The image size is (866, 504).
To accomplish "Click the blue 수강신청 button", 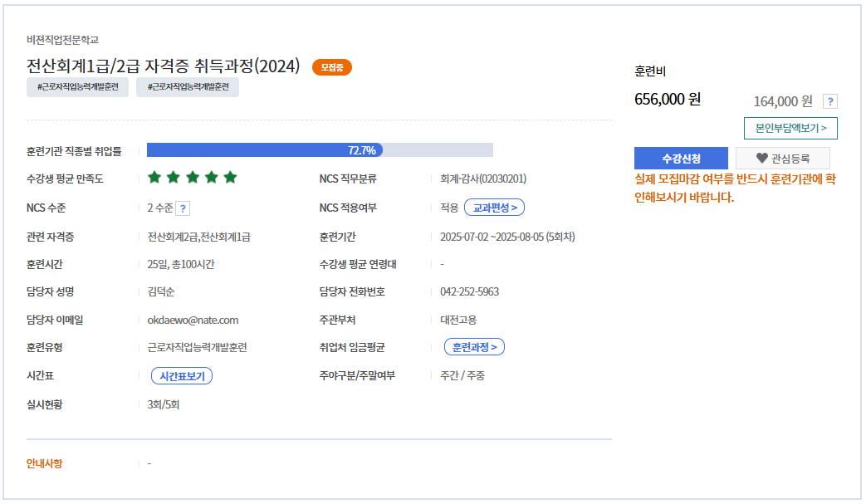I will point(681,159).
